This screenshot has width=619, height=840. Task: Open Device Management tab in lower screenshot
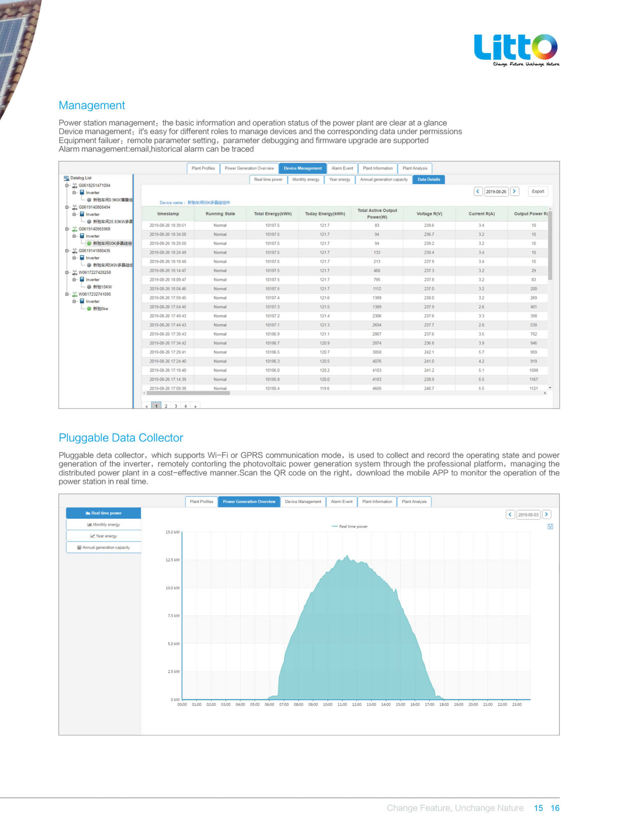click(303, 502)
